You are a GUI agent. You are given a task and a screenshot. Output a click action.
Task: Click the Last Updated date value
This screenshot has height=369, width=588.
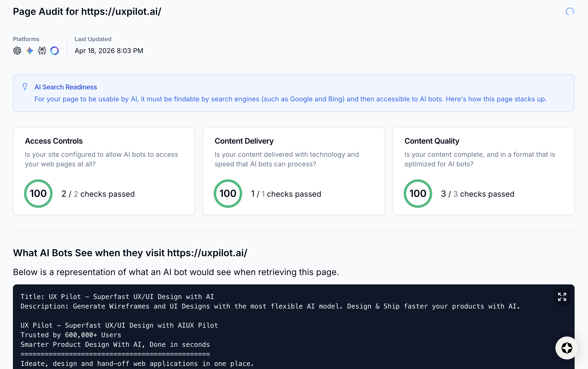pyautogui.click(x=109, y=51)
